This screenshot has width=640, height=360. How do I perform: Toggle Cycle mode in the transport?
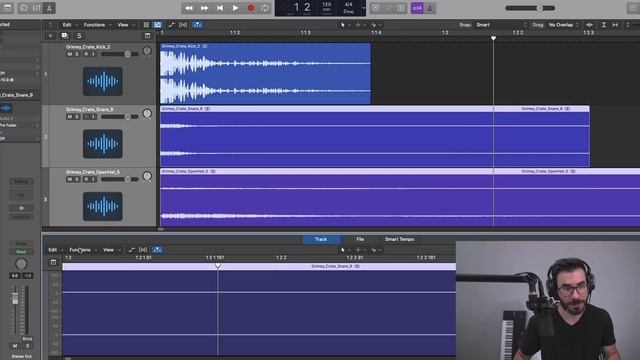pos(265,8)
